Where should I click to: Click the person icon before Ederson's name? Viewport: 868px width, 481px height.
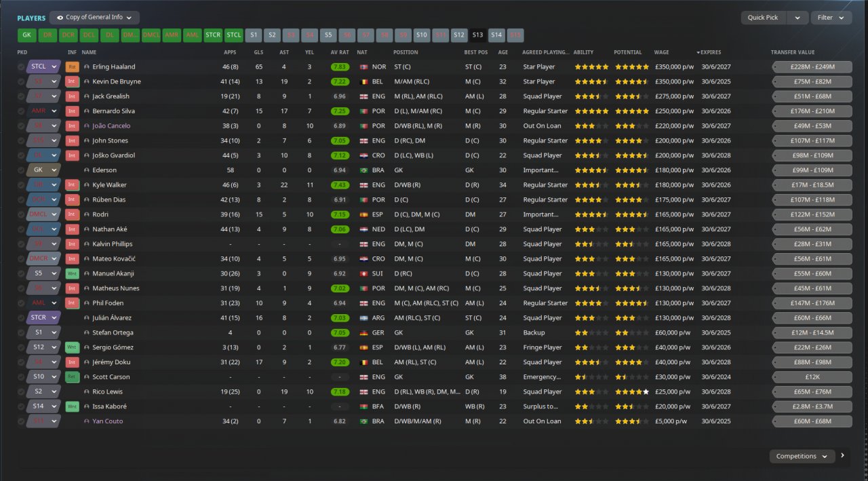click(87, 170)
